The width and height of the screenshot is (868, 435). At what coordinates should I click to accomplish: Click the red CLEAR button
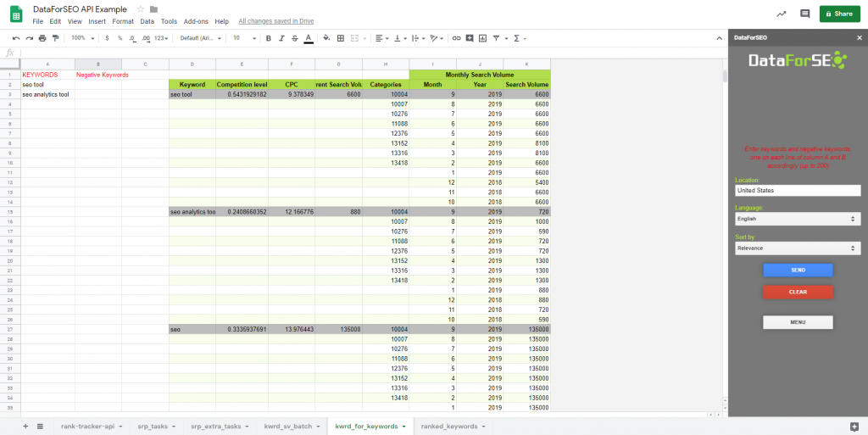point(798,292)
